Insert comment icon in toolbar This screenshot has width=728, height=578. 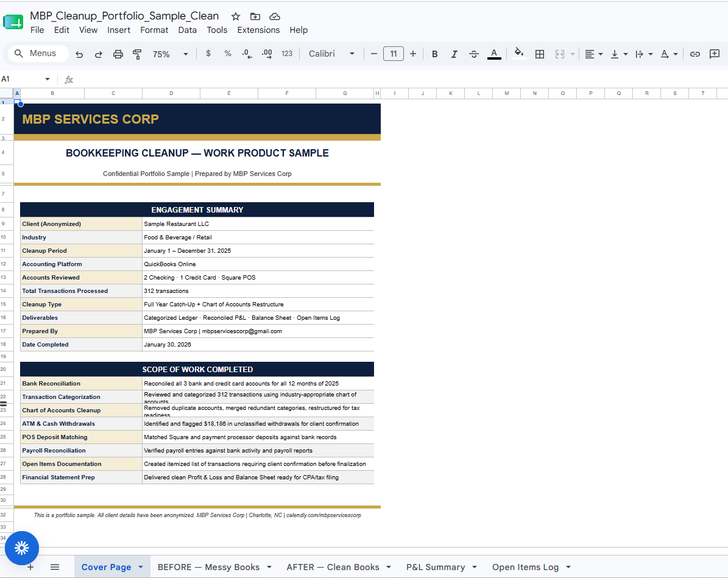[715, 54]
